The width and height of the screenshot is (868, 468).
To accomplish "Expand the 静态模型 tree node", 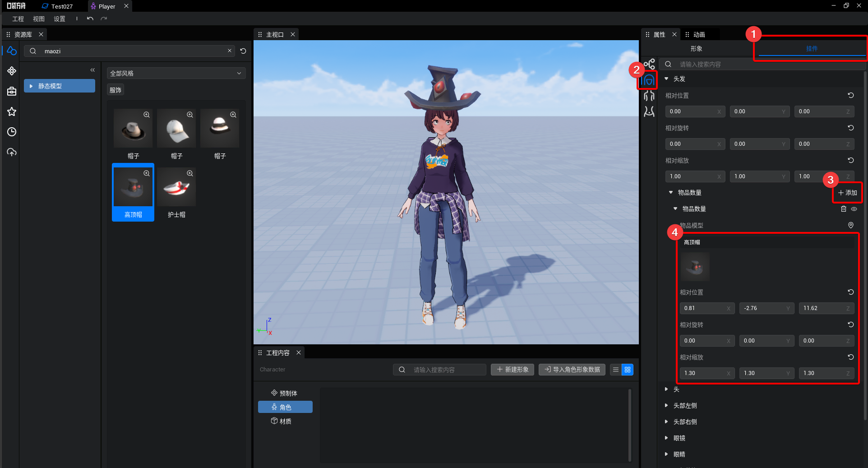I will tap(31, 86).
